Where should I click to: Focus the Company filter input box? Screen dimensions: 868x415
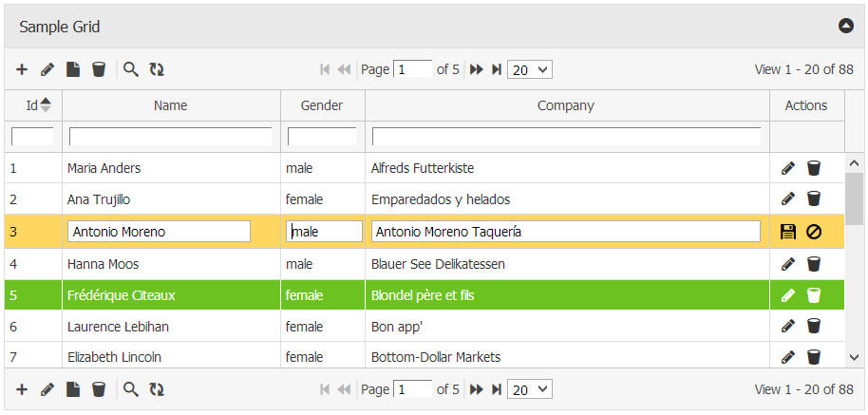coord(566,136)
